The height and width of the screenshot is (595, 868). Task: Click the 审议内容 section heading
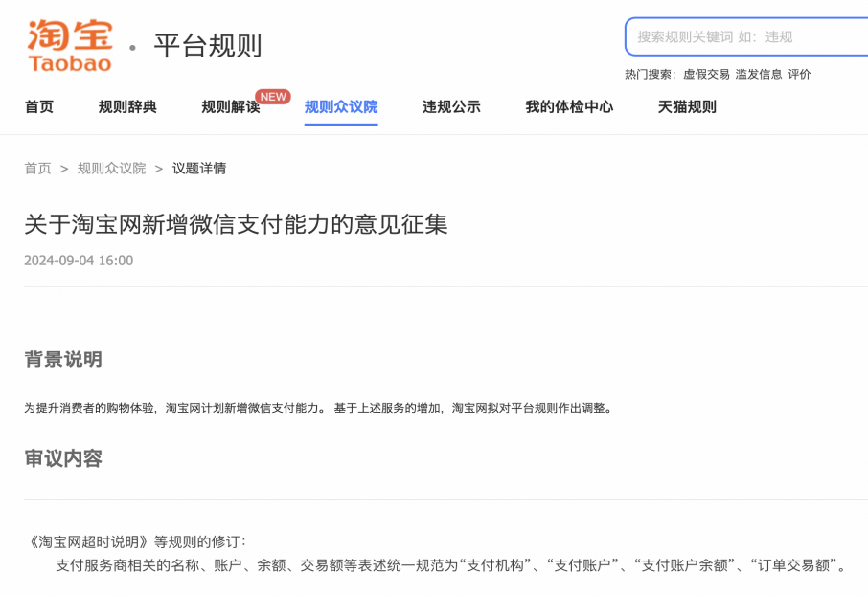pyautogui.click(x=63, y=458)
